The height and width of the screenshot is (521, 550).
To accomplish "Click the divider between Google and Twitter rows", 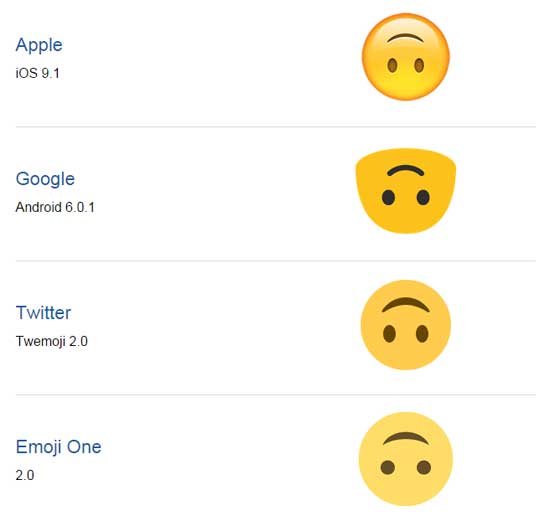I will [x=276, y=261].
